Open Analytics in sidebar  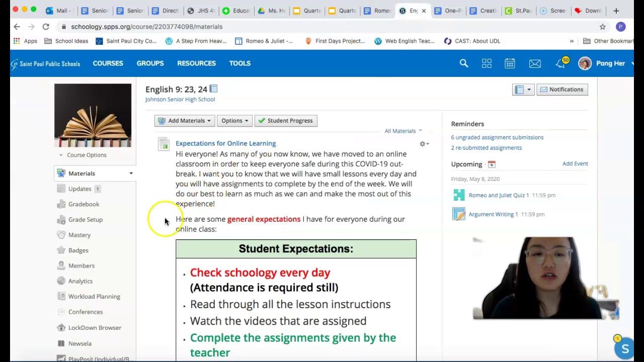tap(80, 281)
